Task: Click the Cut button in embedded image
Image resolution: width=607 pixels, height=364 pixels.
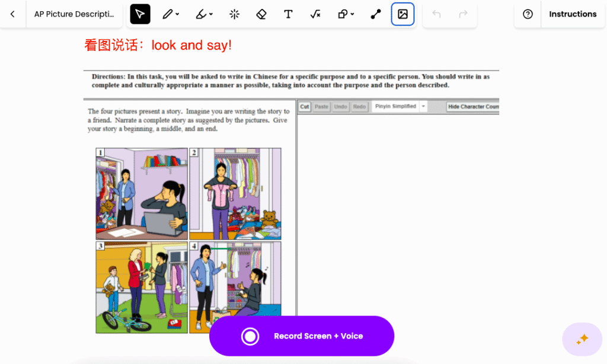Action: (305, 107)
